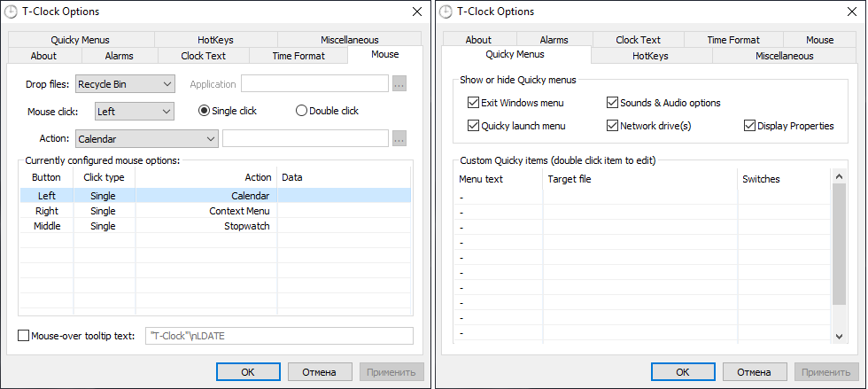Close the right T-Clock Options window
This screenshot has height=389, width=868.
pos(852,12)
